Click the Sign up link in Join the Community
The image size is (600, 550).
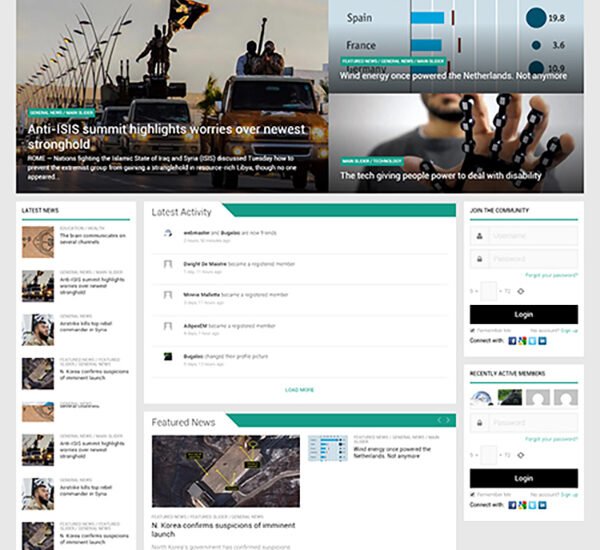(x=569, y=329)
